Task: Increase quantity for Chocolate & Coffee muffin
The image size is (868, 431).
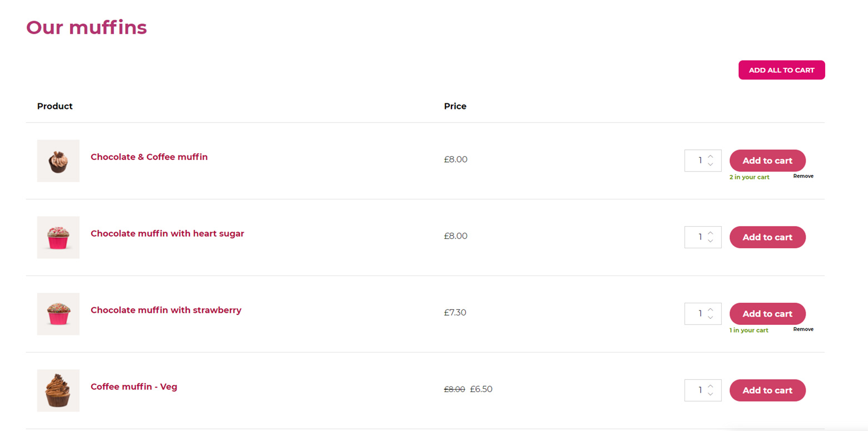Action: 710,156
